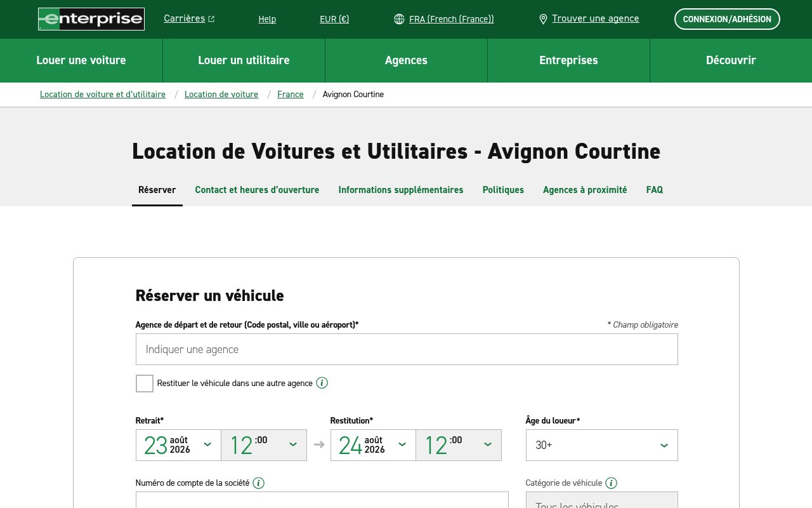812x508 pixels.
Task: Switch to Contact et heures d'ouverture tab
Action: pyautogui.click(x=257, y=190)
